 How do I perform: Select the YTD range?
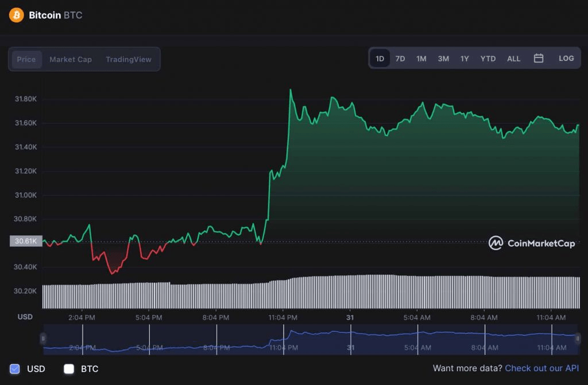[488, 58]
